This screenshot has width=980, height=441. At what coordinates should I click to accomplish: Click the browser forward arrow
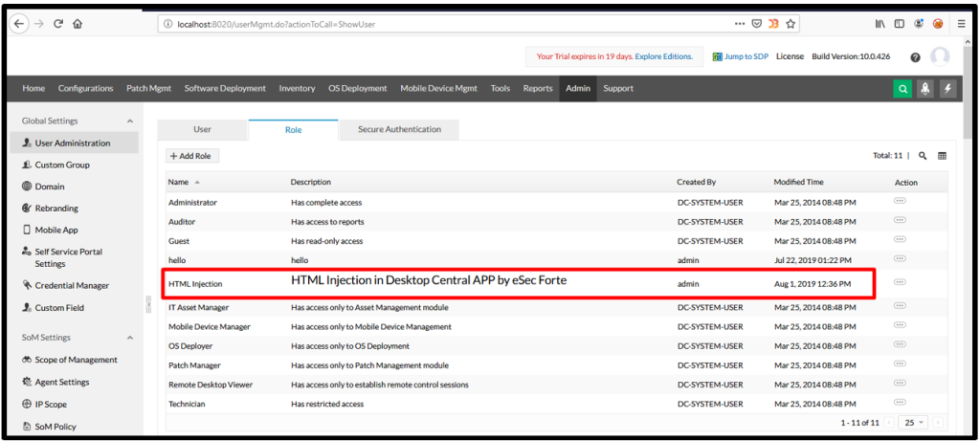point(38,24)
